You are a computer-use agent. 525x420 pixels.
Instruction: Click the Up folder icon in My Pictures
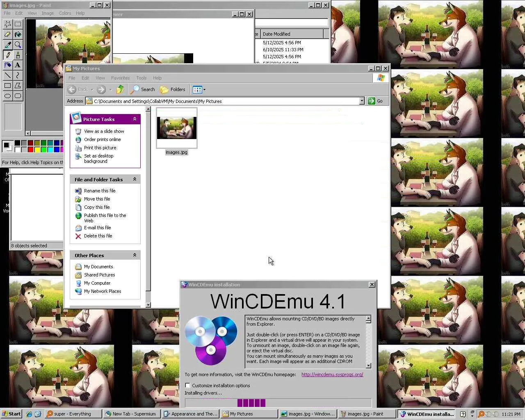(120, 89)
